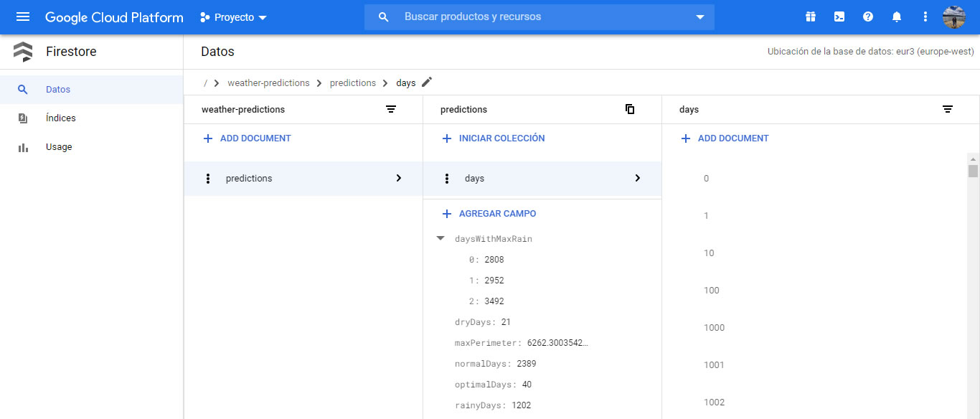The height and width of the screenshot is (419, 980).
Task: Click the root slash in breadcrumb
Action: point(205,83)
